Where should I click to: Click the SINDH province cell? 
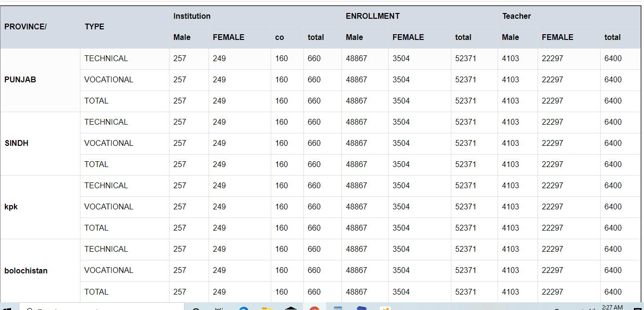(x=16, y=143)
